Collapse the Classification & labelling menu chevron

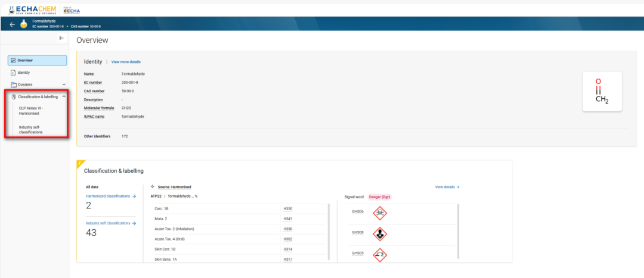coord(64,96)
